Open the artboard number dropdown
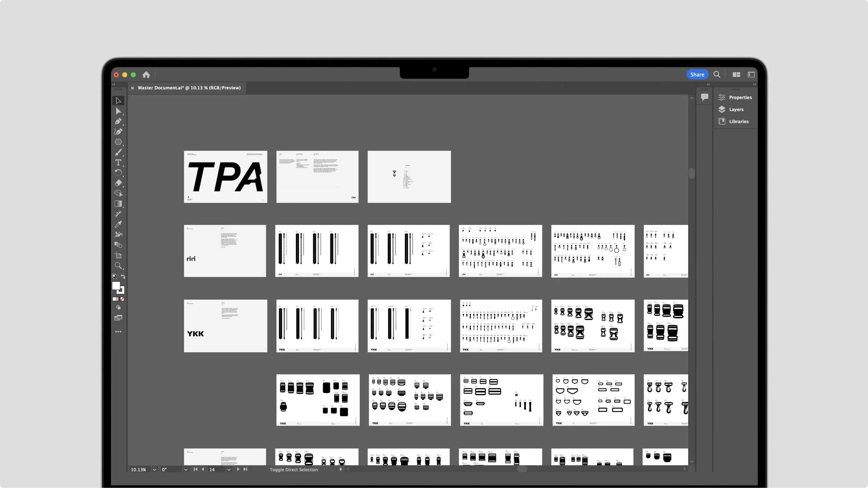The image size is (868, 488). [x=229, y=470]
